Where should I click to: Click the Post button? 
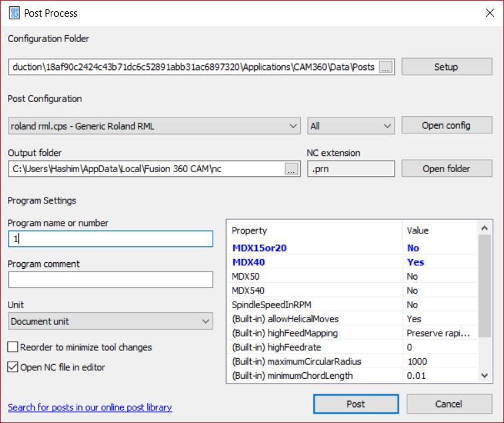coord(356,404)
